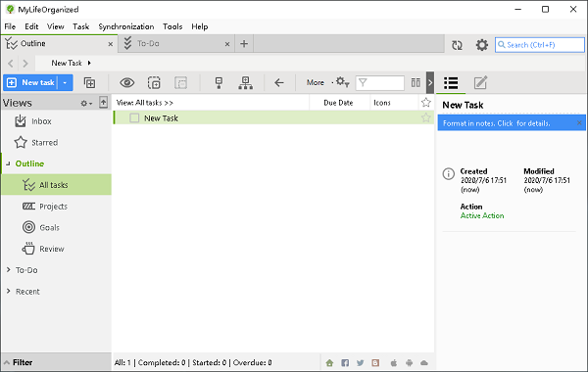Screen dimensions: 588x372
Task: Click the Views panel collapse-up icon
Action: point(104,102)
